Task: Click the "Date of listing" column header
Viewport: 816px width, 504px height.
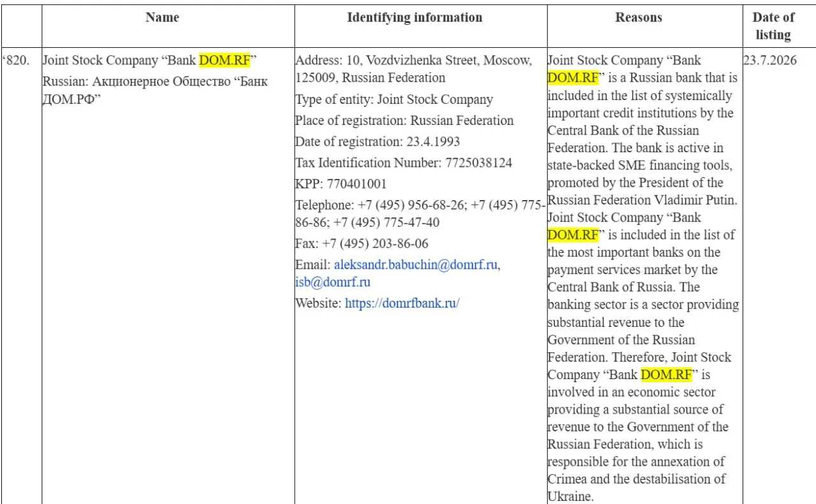Action: 773,26
